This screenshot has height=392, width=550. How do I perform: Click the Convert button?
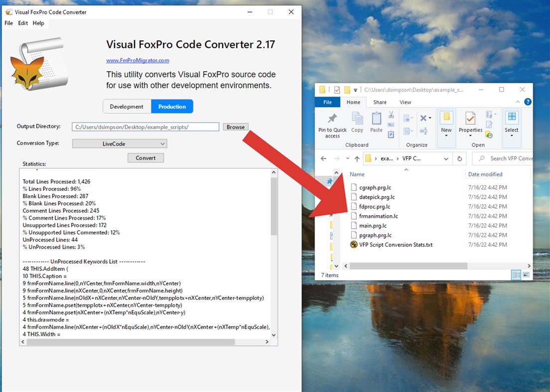[x=145, y=158]
